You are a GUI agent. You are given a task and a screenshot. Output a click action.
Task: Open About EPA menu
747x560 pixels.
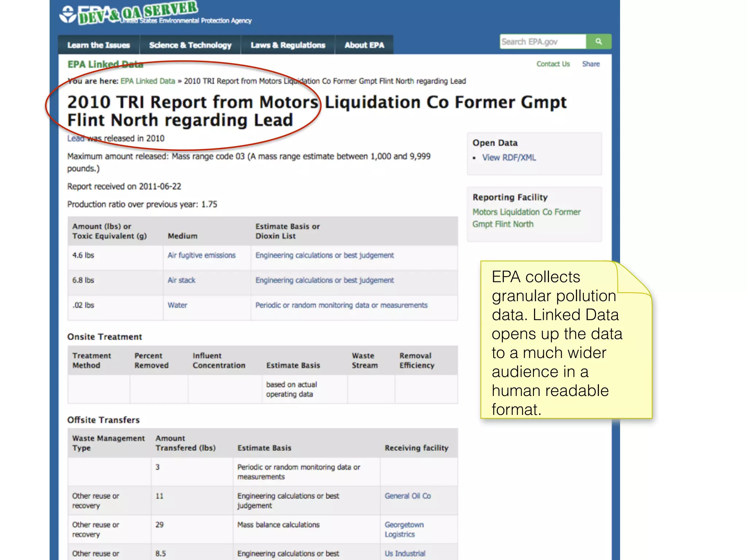pyautogui.click(x=364, y=45)
